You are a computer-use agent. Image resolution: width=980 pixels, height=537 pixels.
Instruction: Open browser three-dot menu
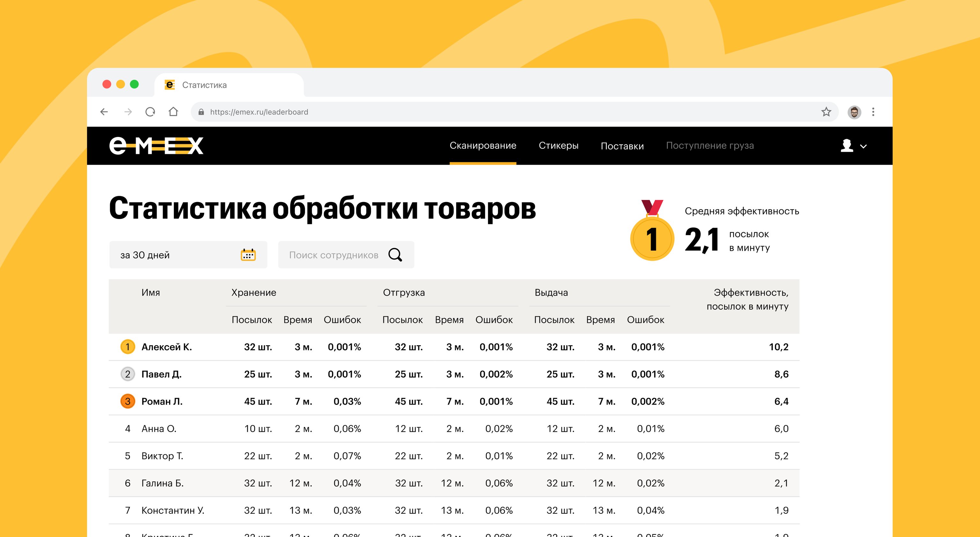(873, 112)
